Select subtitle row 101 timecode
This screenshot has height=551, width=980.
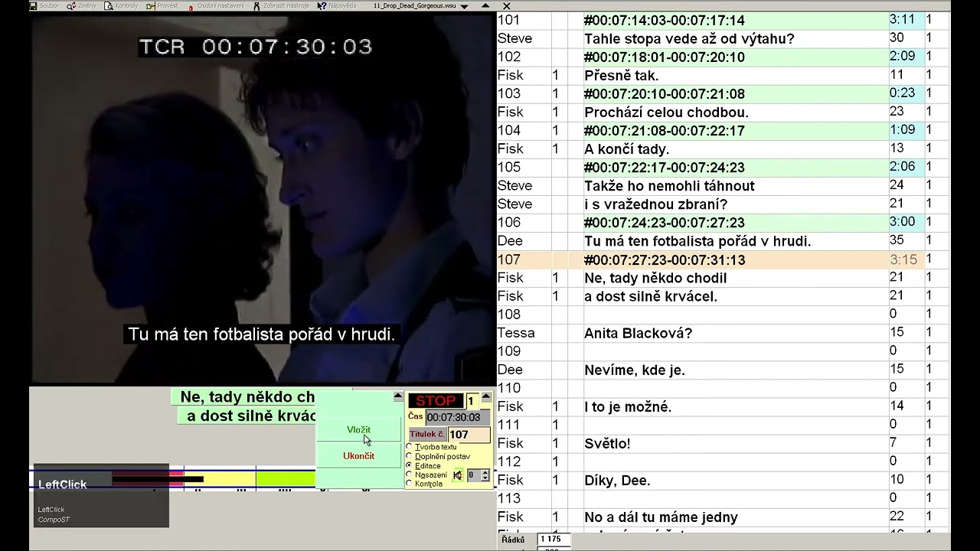click(x=664, y=21)
